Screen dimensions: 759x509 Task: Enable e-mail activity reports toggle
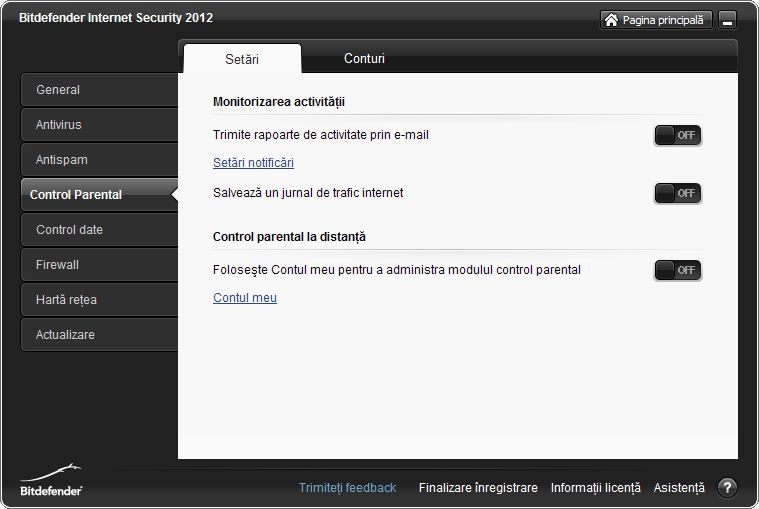coord(678,136)
